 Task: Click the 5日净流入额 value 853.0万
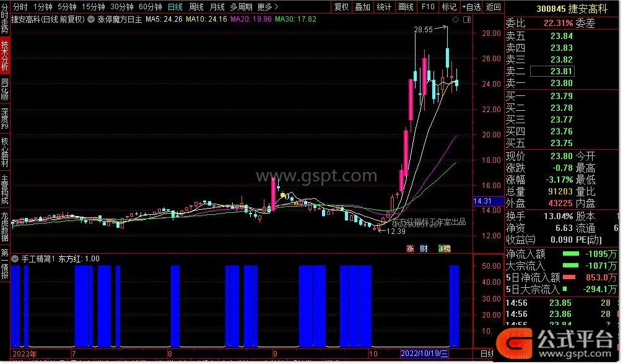[601, 277]
